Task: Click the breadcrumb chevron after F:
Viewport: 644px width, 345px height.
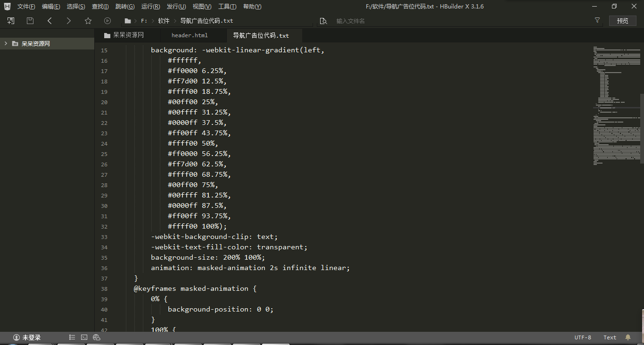Action: [x=153, y=21]
